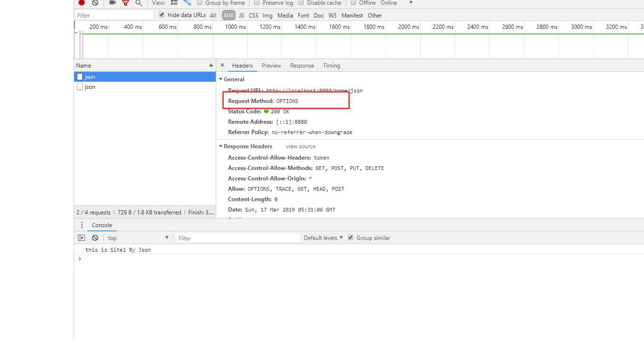644x340 pixels.
Task: Enable Disable cache checkbox
Action: pos(301,2)
